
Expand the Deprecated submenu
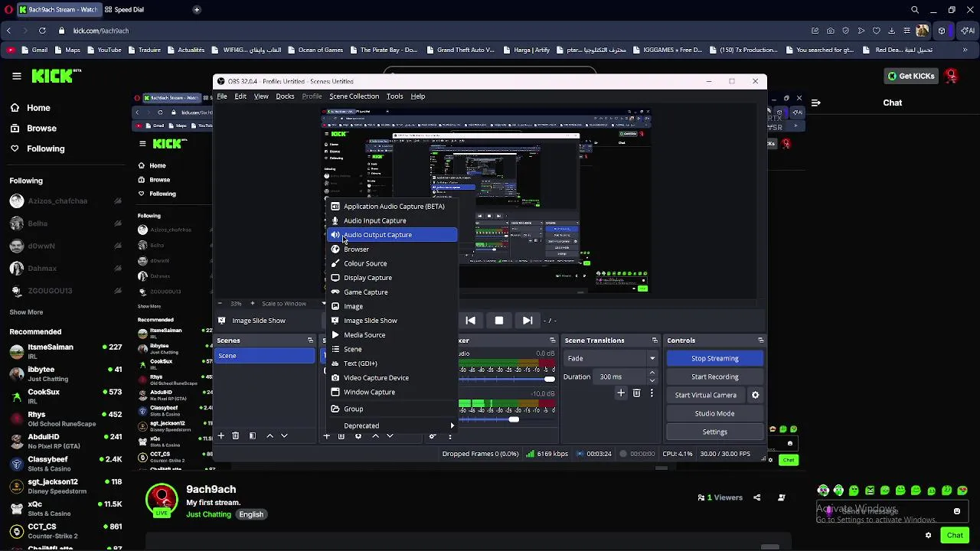[392, 425]
